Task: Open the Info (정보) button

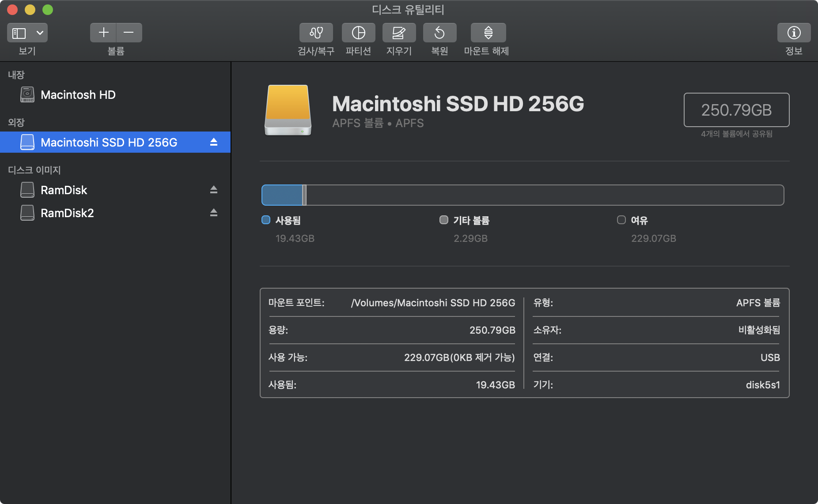Action: [x=794, y=33]
